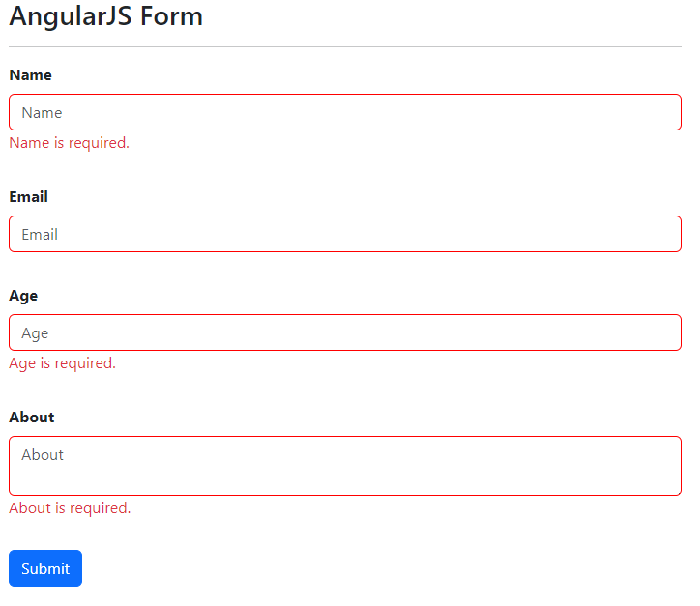Image resolution: width=700 pixels, height=606 pixels.
Task: Click the 'About is required.' validation text
Action: click(x=70, y=508)
